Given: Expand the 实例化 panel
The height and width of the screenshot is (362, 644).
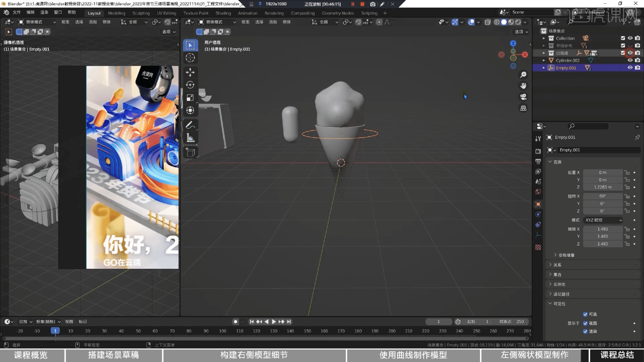Looking at the screenshot, I should [559, 285].
